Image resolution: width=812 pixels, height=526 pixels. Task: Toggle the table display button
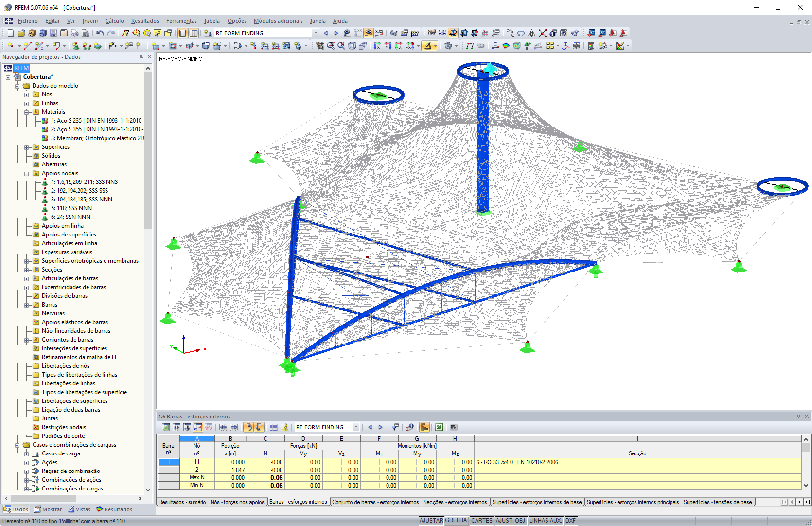[x=193, y=33]
